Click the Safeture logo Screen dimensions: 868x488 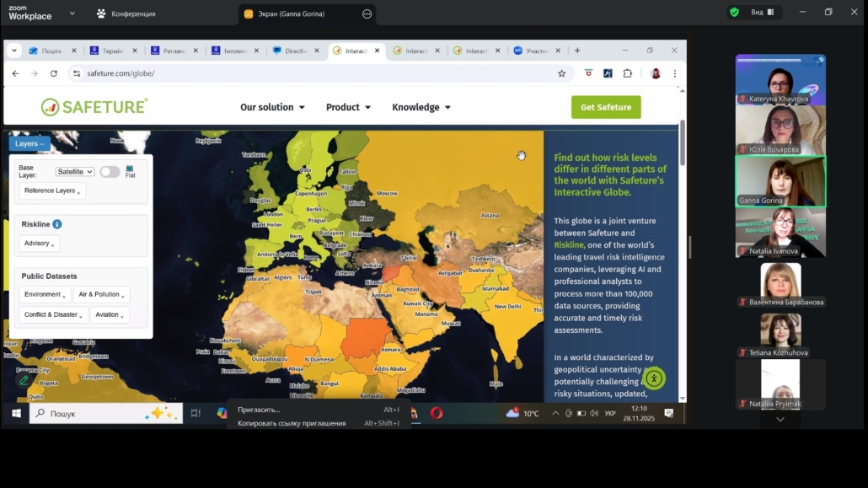(94, 107)
